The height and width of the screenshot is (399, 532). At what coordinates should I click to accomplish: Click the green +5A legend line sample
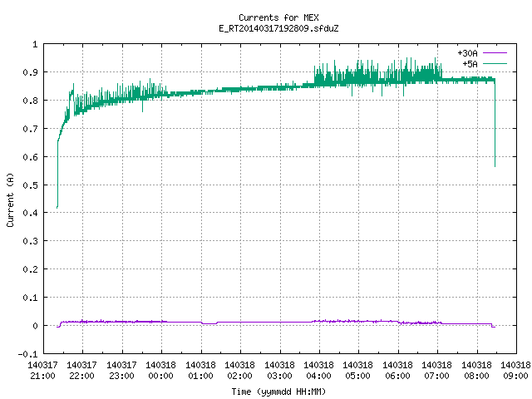coord(495,63)
